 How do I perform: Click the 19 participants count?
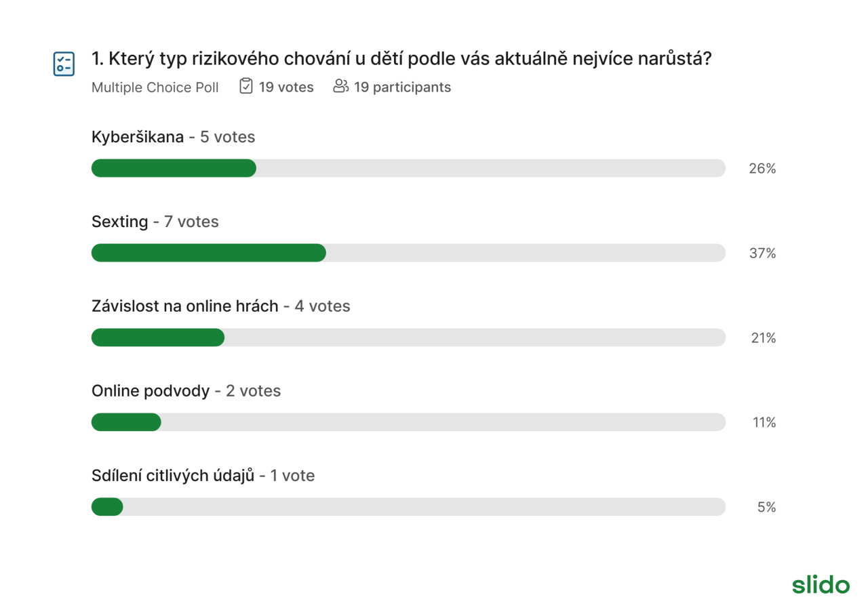(402, 87)
